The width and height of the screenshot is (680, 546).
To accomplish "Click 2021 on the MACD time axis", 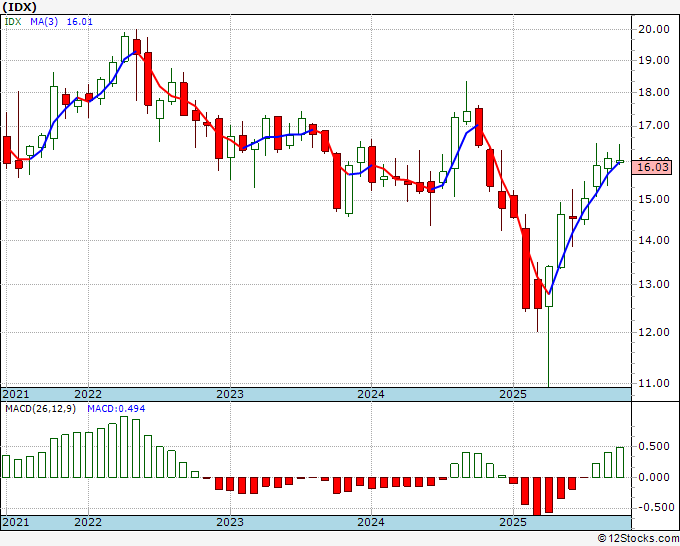I will pyautogui.click(x=16, y=522).
